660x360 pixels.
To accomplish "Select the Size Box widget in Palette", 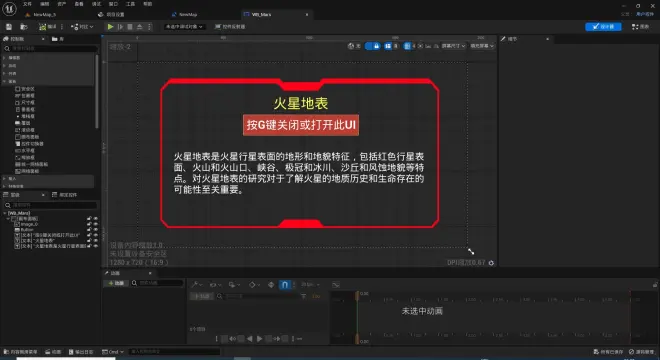I will click(25, 102).
